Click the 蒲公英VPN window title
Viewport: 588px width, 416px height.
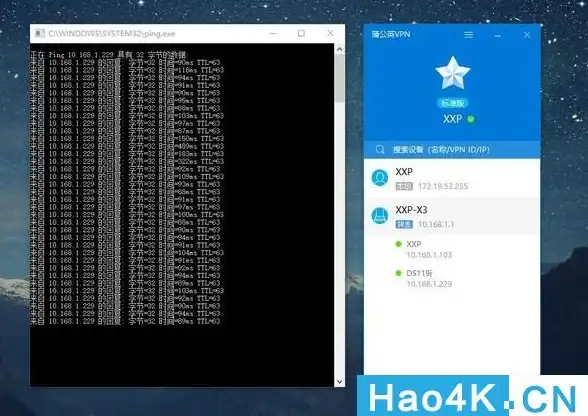[391, 34]
